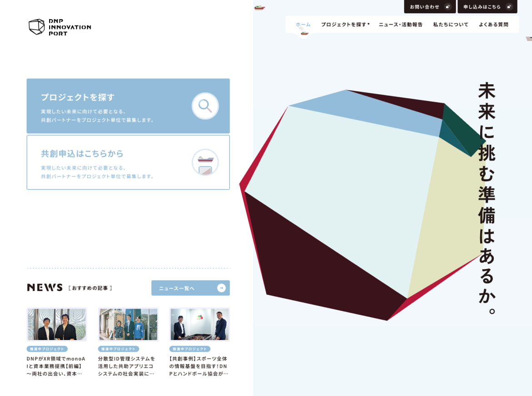Open the monoAI article thumbnail
Image resolution: width=532 pixels, height=396 pixels.
[x=57, y=325]
